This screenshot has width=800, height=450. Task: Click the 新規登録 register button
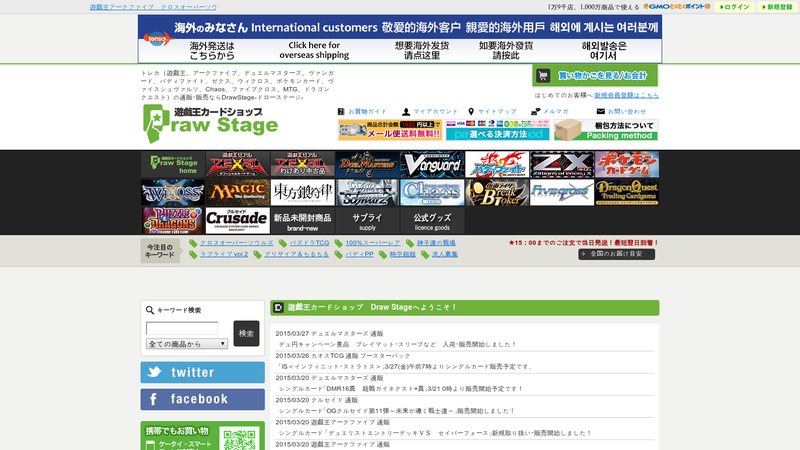(778, 7)
